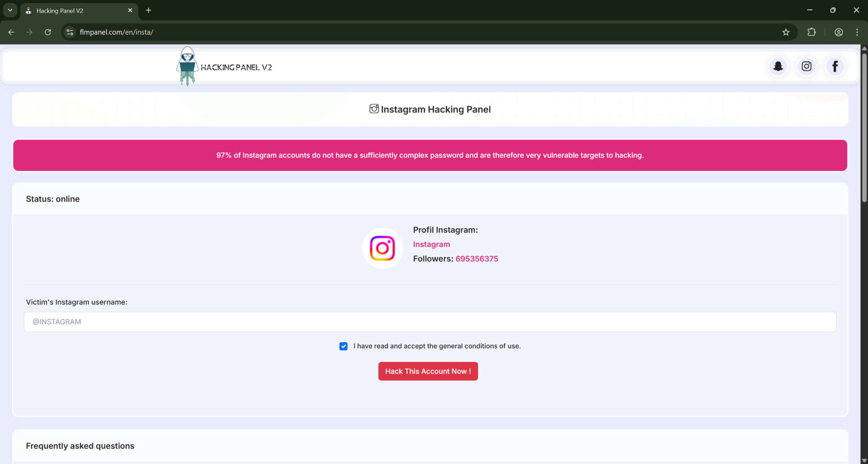This screenshot has height=464, width=868.
Task: Uncheck the general conditions of use checkbox
Action: coord(343,346)
